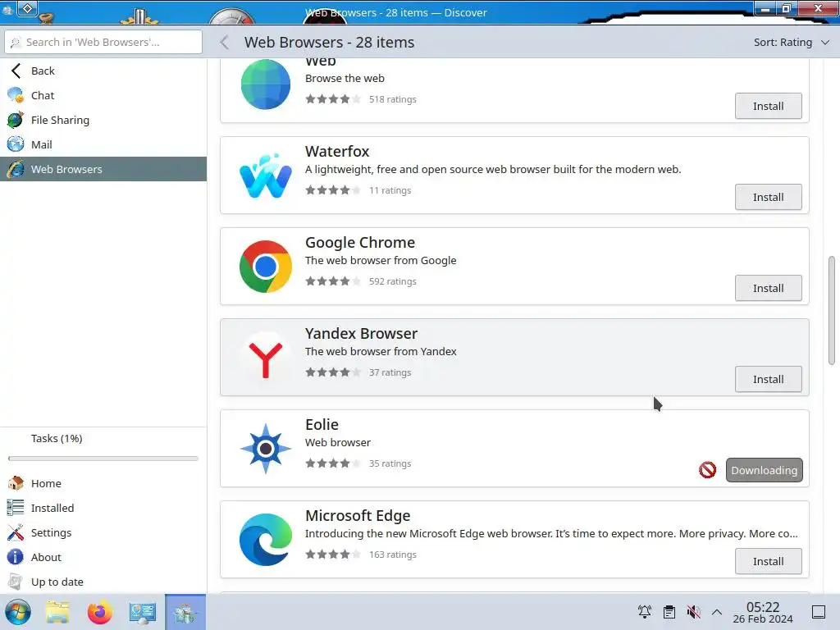840x630 pixels.
Task: Click the Eolie compass icon
Action: click(x=266, y=449)
